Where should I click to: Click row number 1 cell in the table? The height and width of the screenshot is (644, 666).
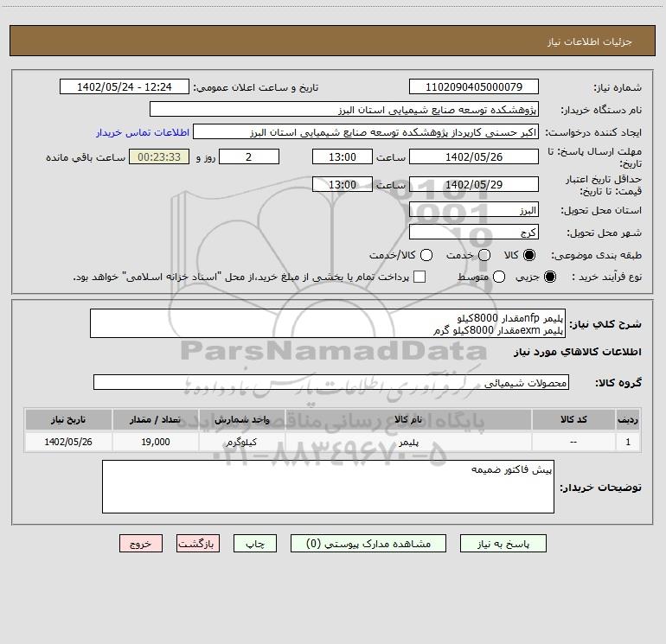coord(628,442)
